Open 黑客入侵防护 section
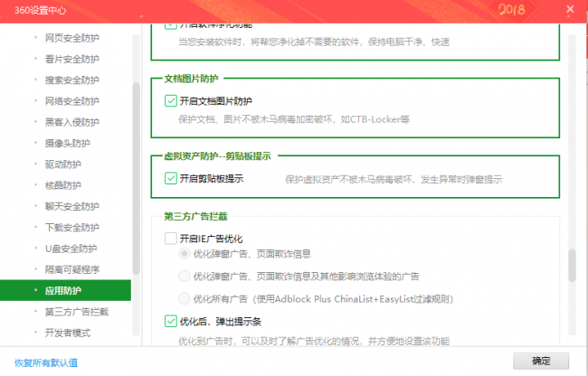The image size is (588, 376). pyautogui.click(x=72, y=122)
